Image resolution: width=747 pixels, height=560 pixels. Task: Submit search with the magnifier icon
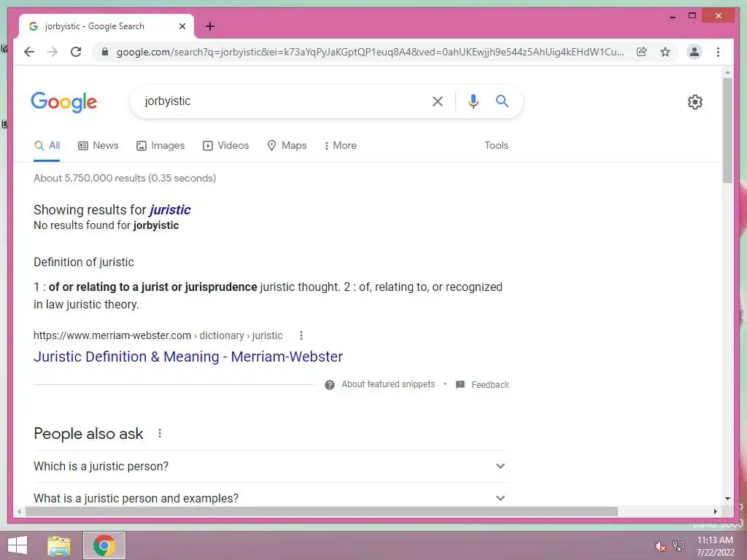click(x=502, y=101)
